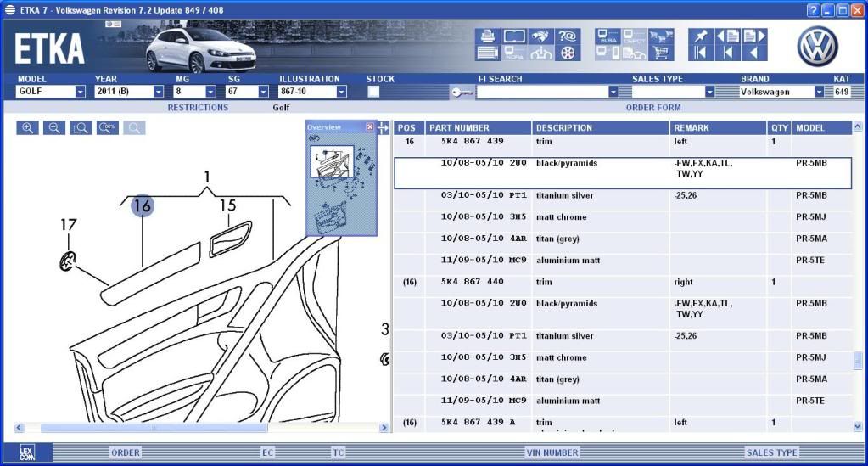Open the BRAND dropdown showing Volkswagen
Viewport: 868px width, 466px height.
click(x=820, y=92)
